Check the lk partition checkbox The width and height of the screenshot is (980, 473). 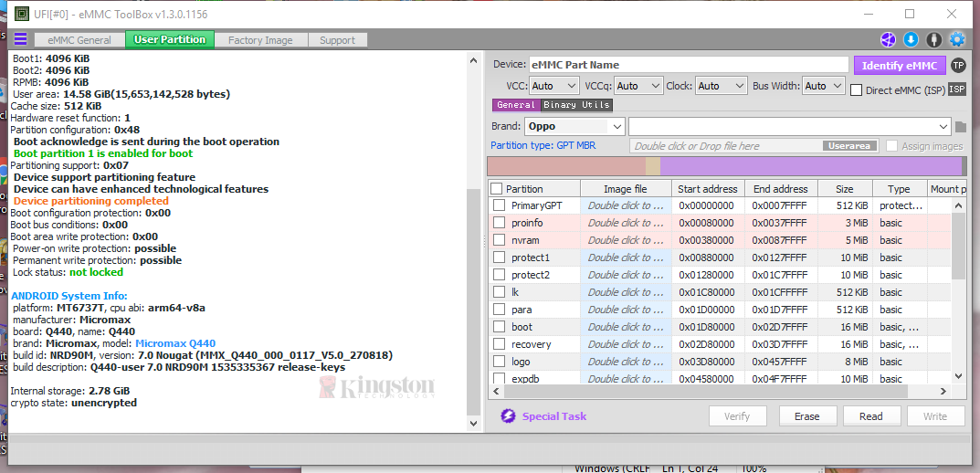point(499,292)
